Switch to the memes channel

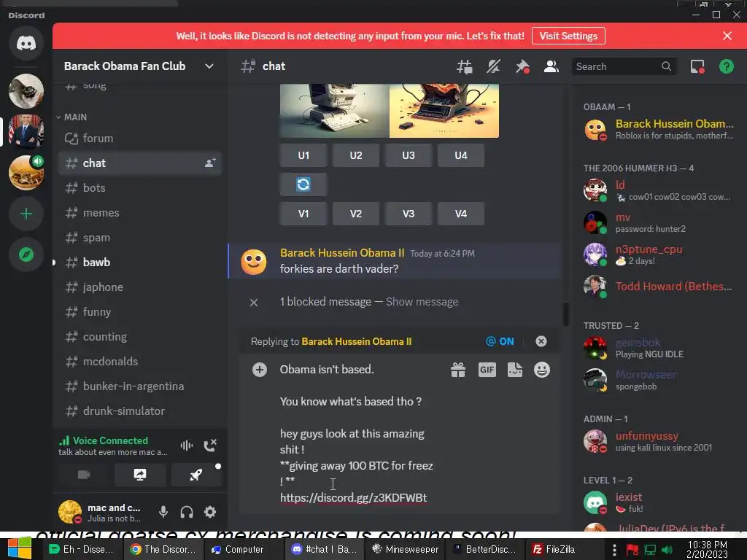tap(139, 213)
